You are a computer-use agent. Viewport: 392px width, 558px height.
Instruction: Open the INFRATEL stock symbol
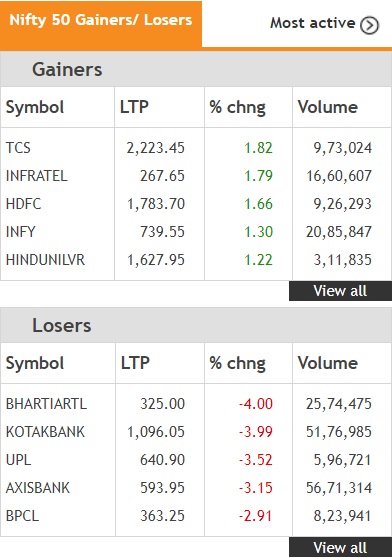pyautogui.click(x=37, y=176)
